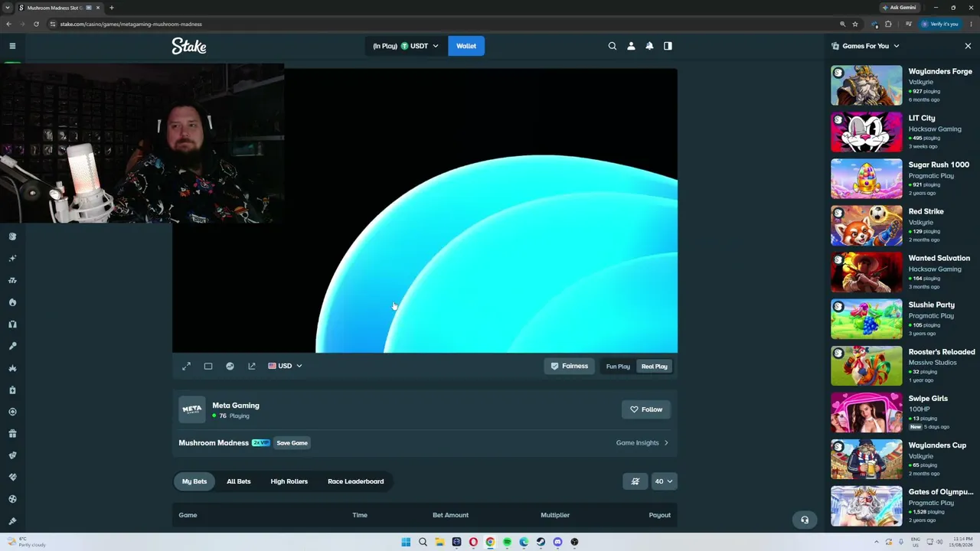
Task: Open sidebar slots 777 icon
Action: 12,281
